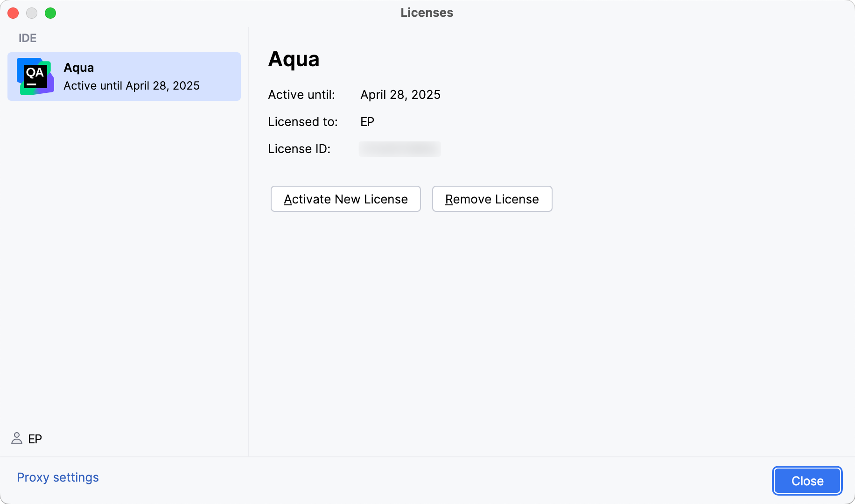Click the blurred License ID value
The height and width of the screenshot is (504, 855).
coord(400,149)
